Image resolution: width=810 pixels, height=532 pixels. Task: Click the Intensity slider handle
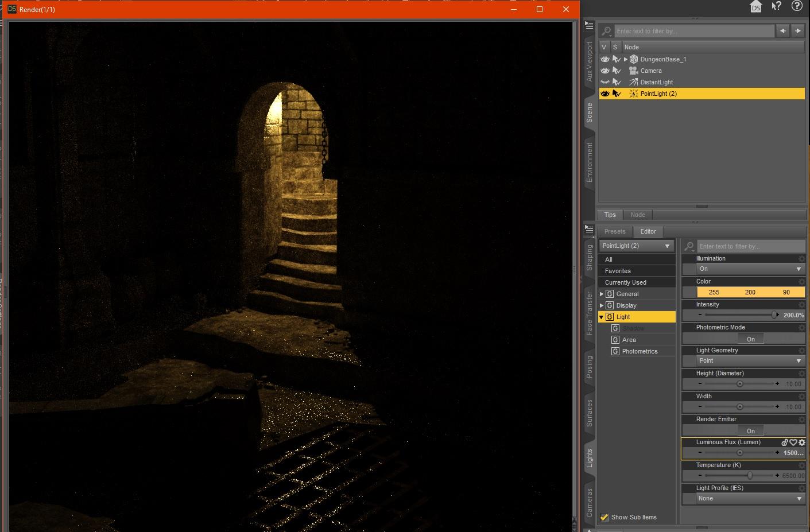pos(774,315)
